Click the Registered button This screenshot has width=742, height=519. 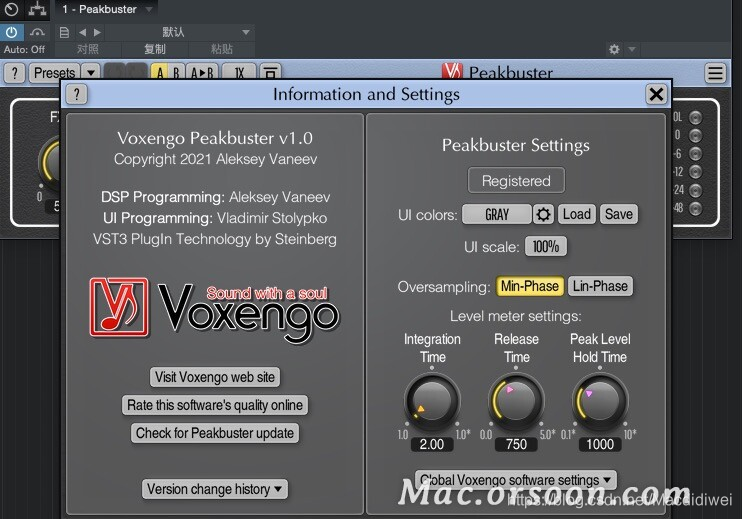[516, 180]
